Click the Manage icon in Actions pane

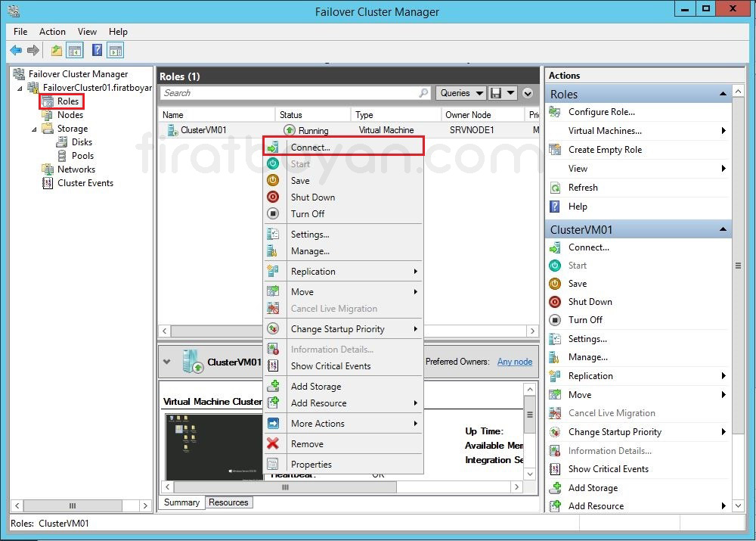tap(555, 357)
